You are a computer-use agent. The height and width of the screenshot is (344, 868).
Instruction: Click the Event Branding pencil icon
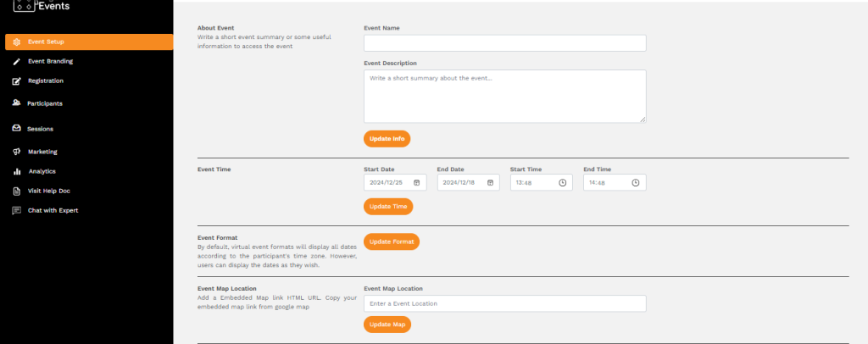click(x=17, y=62)
